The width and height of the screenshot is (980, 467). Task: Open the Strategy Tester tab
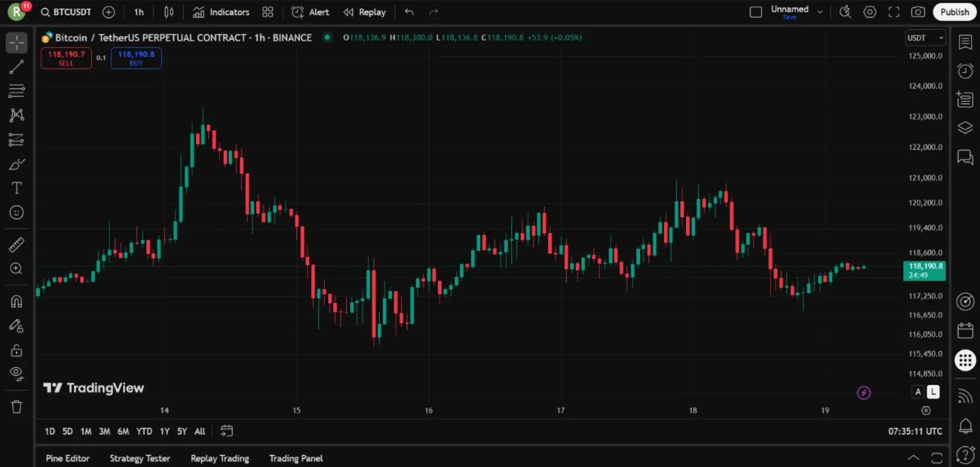coord(140,458)
